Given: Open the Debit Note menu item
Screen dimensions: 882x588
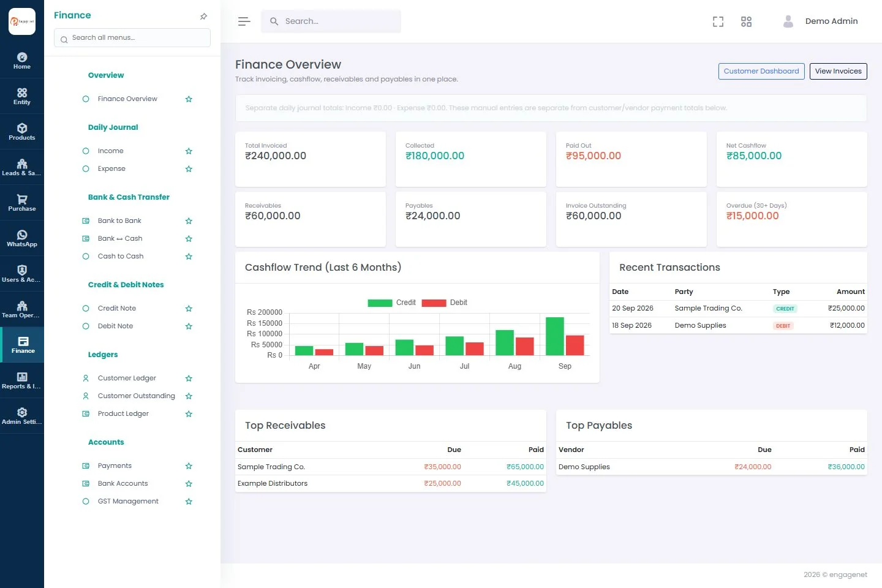Looking at the screenshot, I should (x=115, y=326).
